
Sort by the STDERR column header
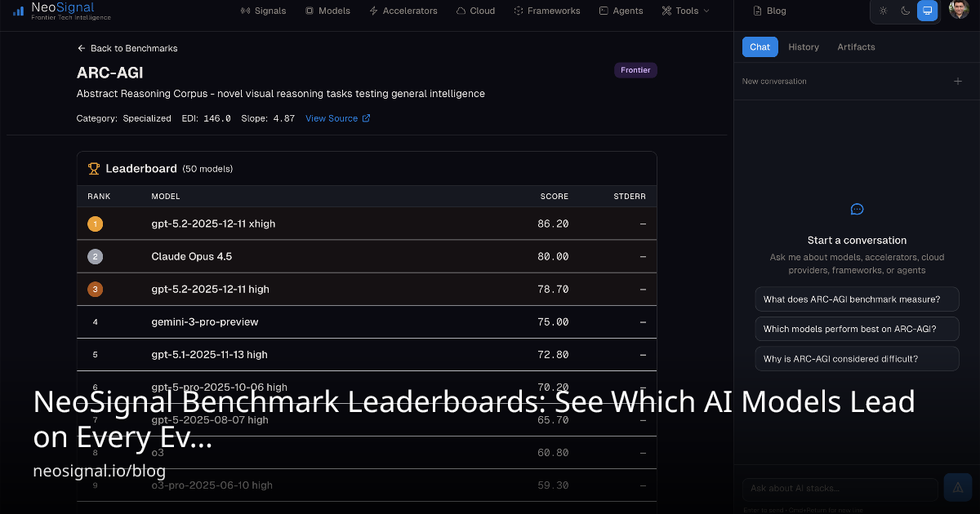pyautogui.click(x=630, y=197)
